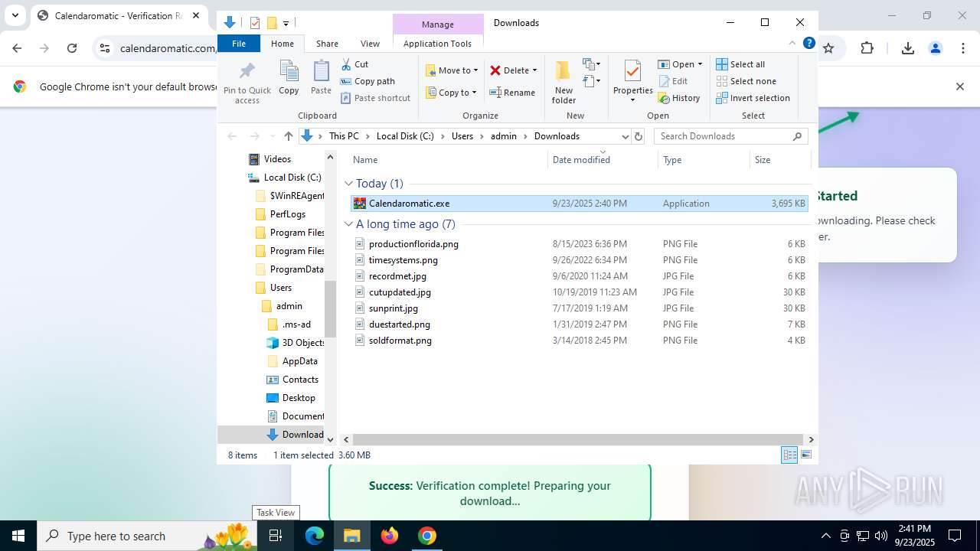The image size is (980, 551).
Task: Create a New folder
Action: [563, 83]
